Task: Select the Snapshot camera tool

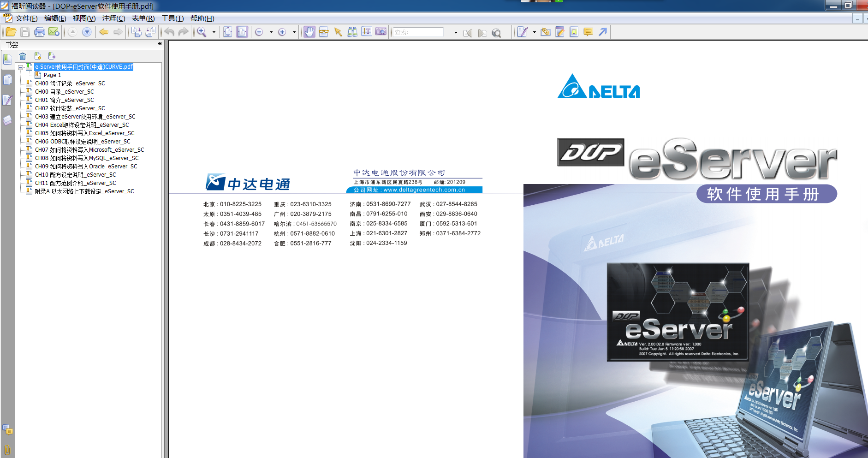Action: click(x=380, y=32)
